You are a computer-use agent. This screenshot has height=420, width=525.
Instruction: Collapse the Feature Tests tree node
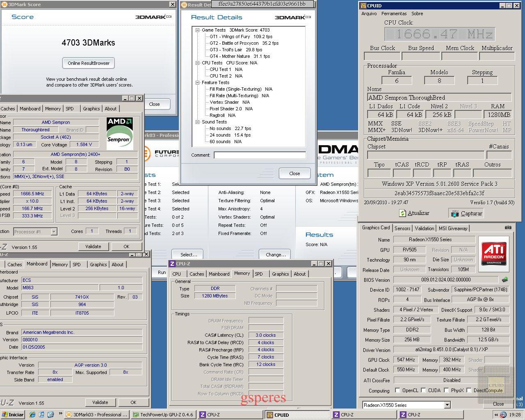coord(197,82)
